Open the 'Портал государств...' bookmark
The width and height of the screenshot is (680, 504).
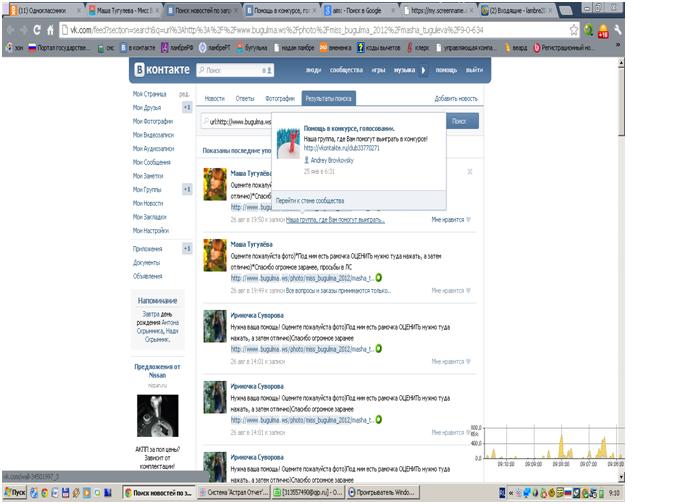click(x=58, y=48)
